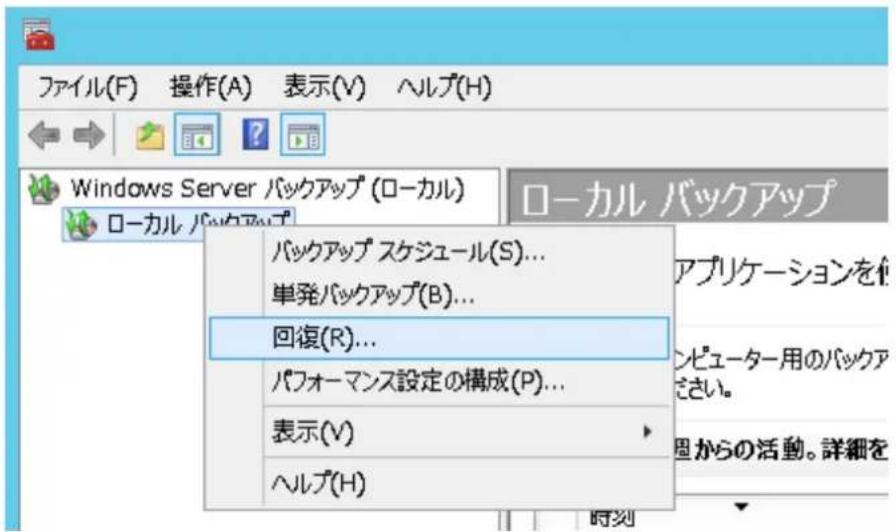
Task: Toggle the action pane toolbar icon
Action: point(303,135)
